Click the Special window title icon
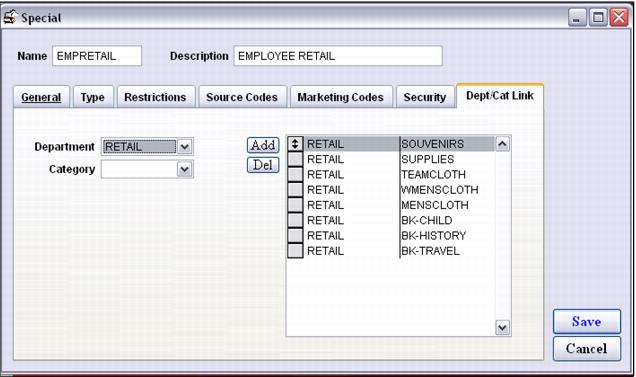636x377 pixels. coord(11,17)
